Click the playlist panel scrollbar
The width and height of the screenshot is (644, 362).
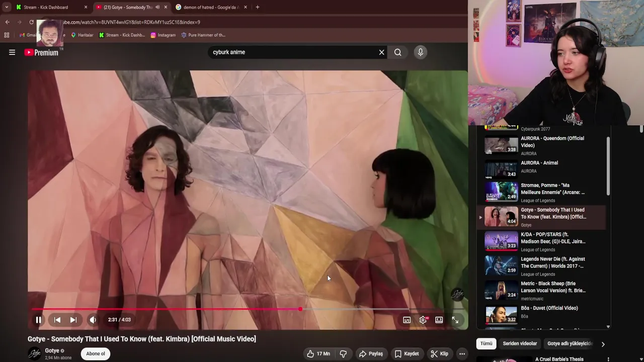click(608, 166)
